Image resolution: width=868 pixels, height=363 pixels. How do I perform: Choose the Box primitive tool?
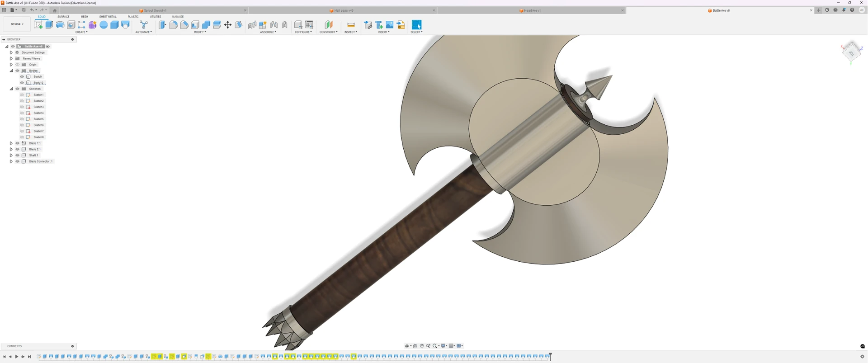(114, 25)
